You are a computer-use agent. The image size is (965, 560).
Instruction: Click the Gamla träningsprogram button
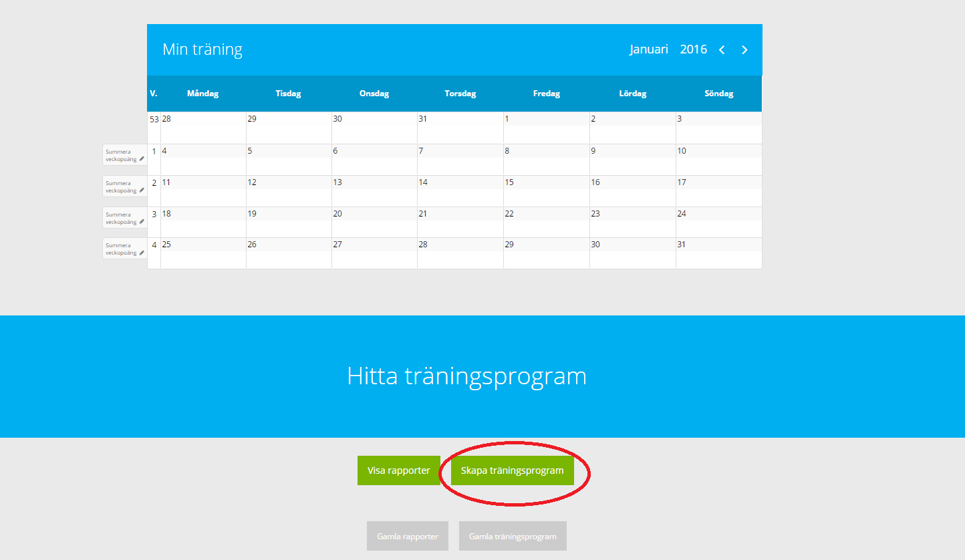click(513, 536)
